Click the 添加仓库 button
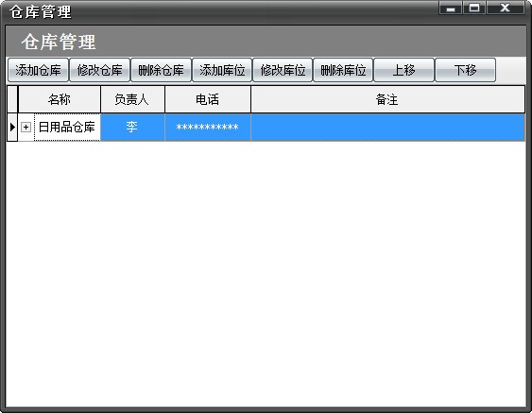The width and height of the screenshot is (532, 413). pyautogui.click(x=38, y=70)
